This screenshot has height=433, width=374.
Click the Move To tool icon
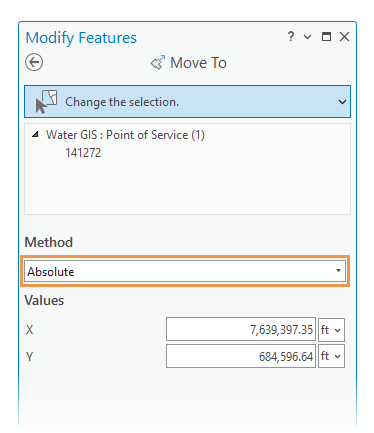tap(158, 62)
